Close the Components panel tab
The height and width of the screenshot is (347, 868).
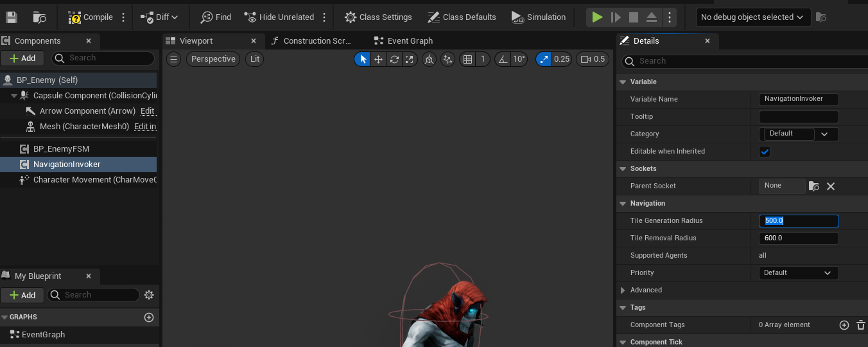click(x=89, y=40)
